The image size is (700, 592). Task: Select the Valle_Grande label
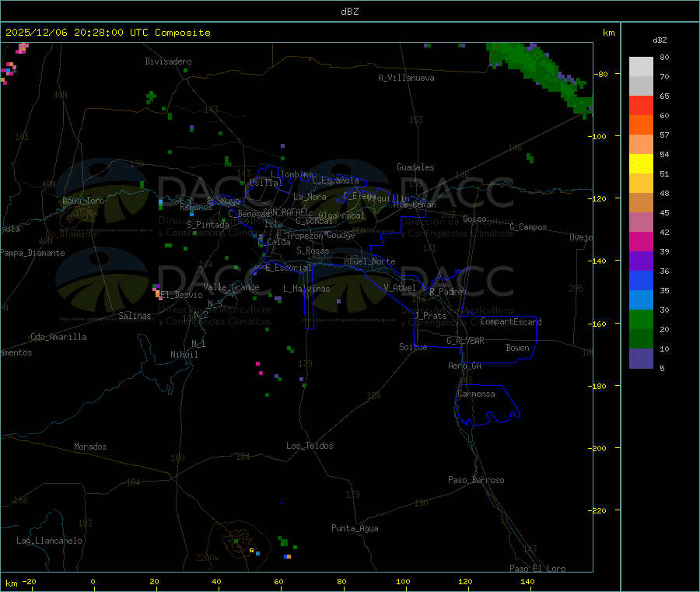231,287
